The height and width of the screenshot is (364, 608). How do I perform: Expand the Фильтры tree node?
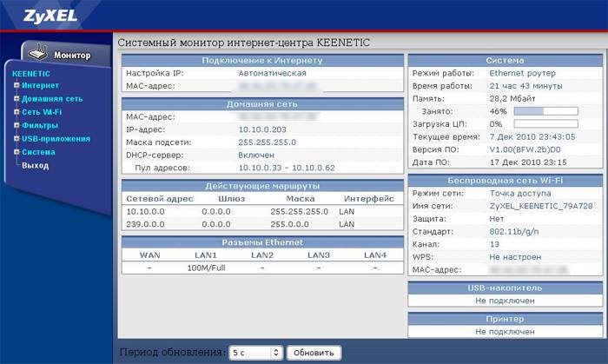(x=17, y=125)
